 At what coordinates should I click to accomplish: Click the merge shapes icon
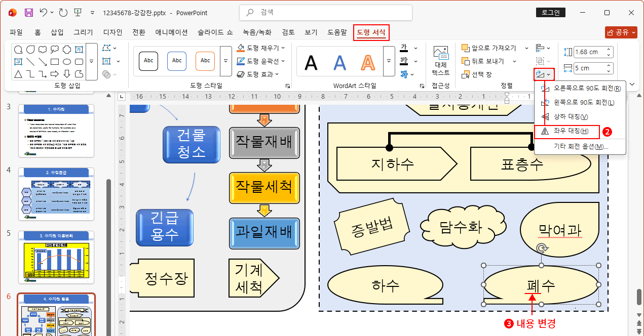click(x=106, y=74)
